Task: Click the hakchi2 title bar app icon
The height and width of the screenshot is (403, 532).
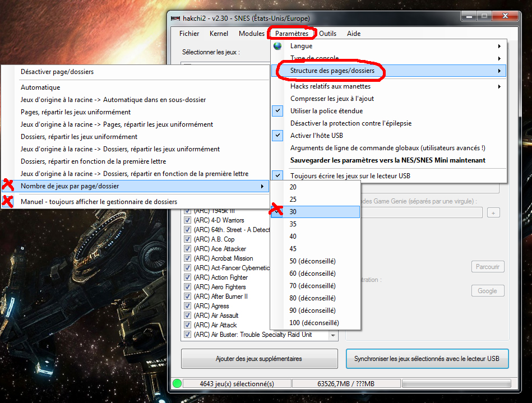Action: point(175,18)
